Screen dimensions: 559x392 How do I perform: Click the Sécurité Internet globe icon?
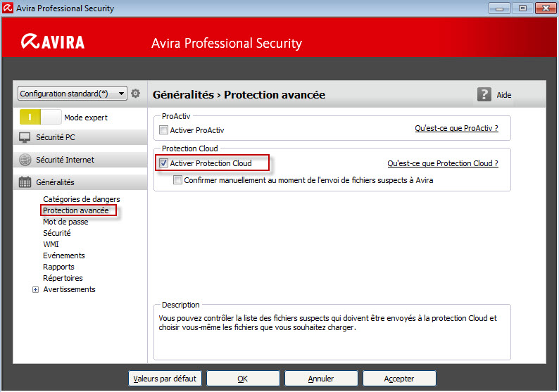(25, 160)
